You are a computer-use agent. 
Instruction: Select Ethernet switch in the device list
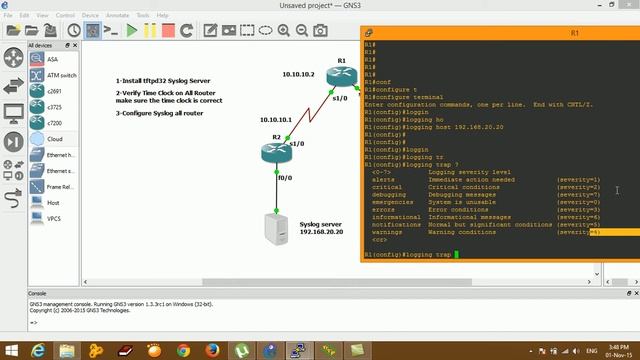pyautogui.click(x=53, y=171)
